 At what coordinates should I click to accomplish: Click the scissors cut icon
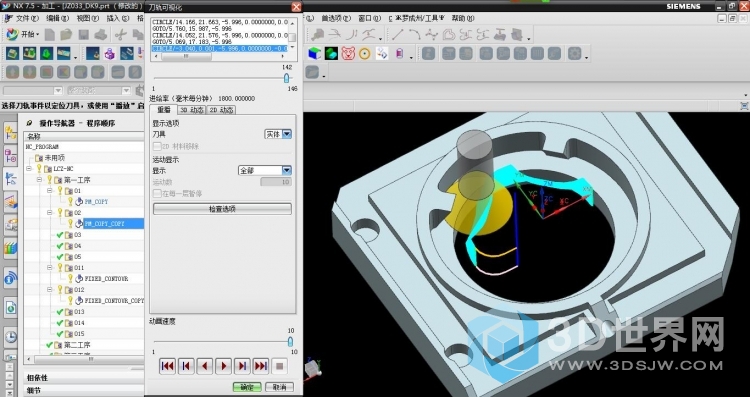tap(121, 34)
